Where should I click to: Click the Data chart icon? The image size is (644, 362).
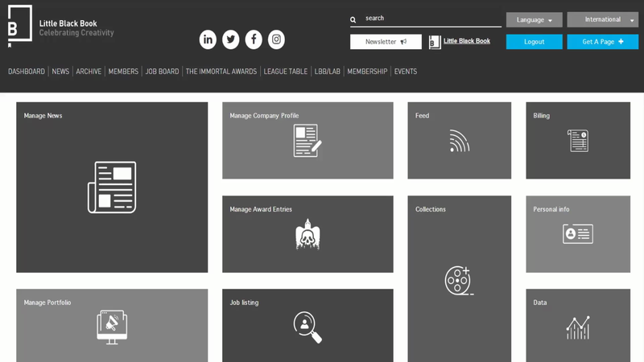point(578,327)
